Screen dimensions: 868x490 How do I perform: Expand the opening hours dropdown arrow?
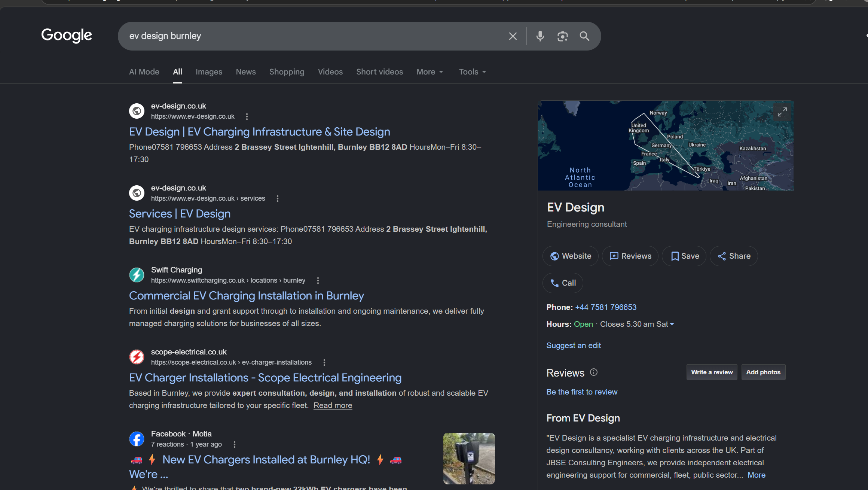click(x=672, y=324)
